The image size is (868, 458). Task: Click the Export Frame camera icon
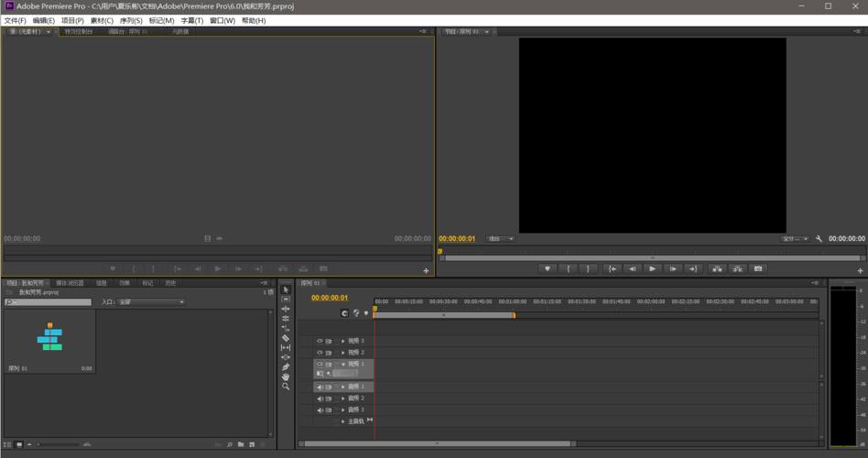point(758,268)
